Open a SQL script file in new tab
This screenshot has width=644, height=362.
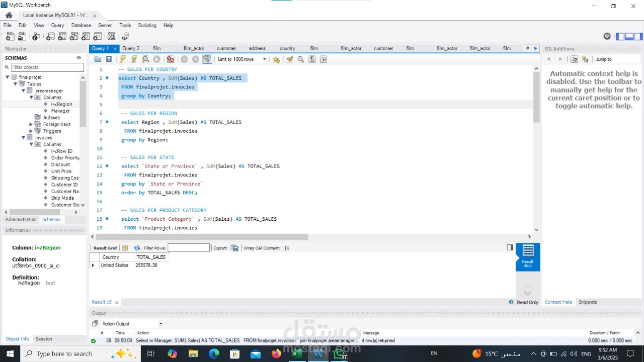click(22, 36)
